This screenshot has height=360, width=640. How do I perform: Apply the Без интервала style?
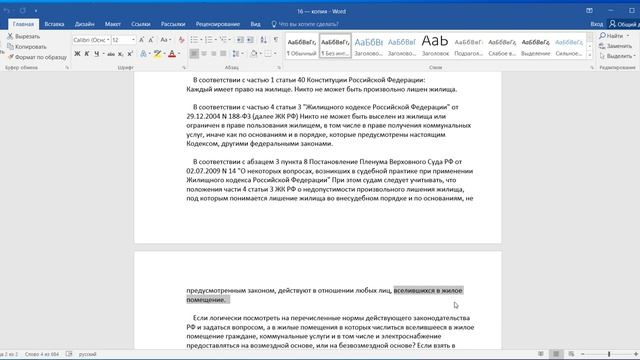(335, 46)
